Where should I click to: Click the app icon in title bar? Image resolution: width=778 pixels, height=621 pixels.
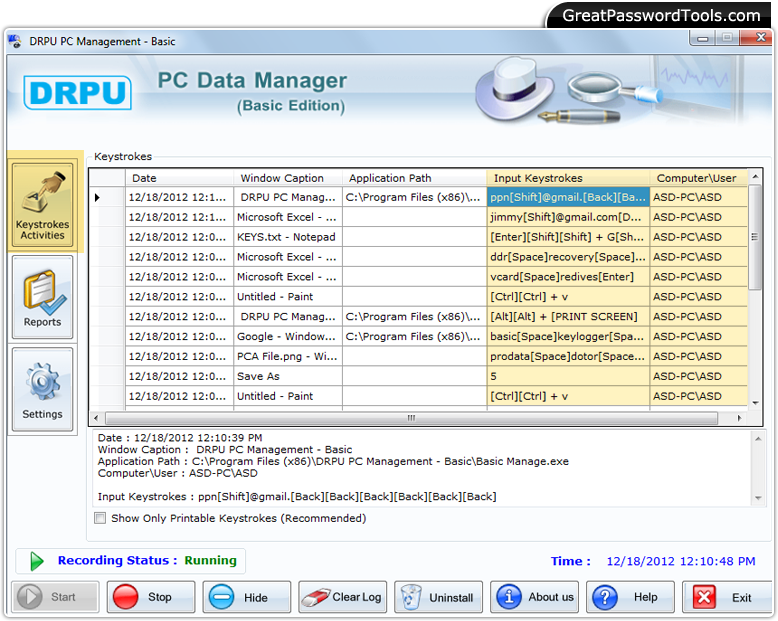tap(15, 41)
